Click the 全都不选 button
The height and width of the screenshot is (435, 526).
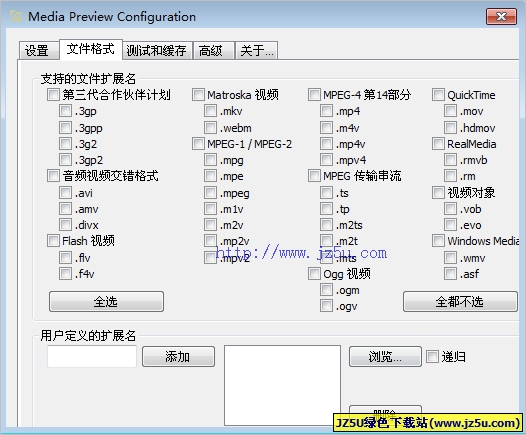pyautogui.click(x=460, y=302)
